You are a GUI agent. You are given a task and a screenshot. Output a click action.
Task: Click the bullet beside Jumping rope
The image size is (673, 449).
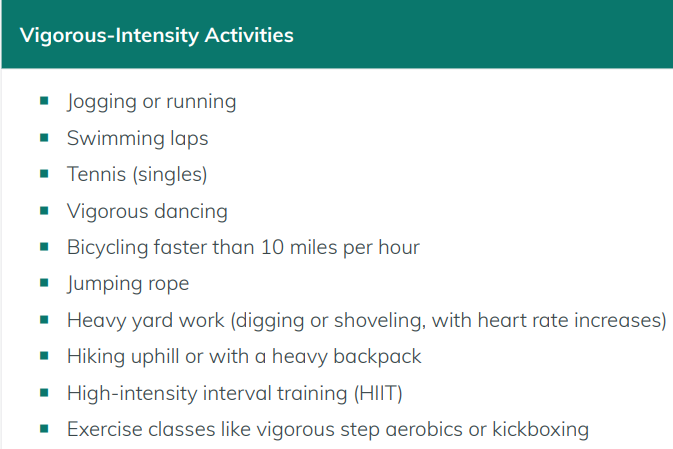tap(44, 283)
